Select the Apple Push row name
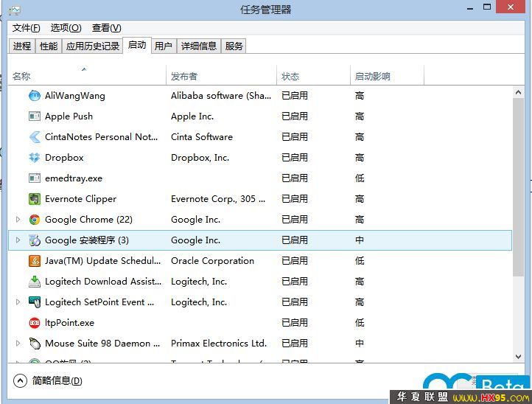Image resolution: width=532 pixels, height=404 pixels. 69,116
